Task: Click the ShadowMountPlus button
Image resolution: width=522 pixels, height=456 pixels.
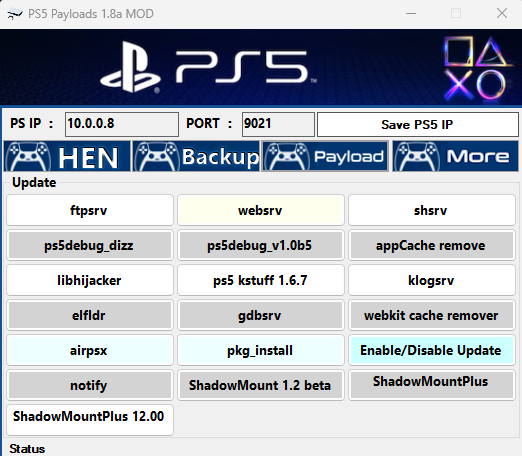Action: pos(432,385)
